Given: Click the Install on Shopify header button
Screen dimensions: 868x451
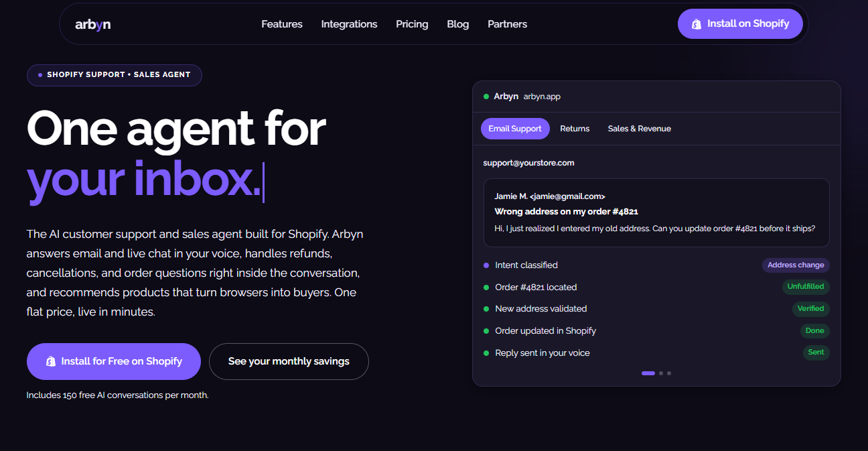Looking at the screenshot, I should pos(740,23).
